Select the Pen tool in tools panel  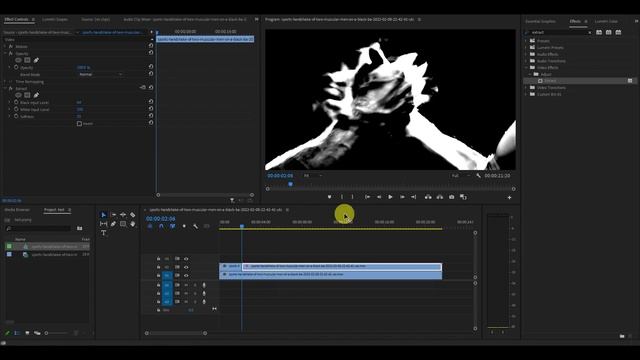point(113,224)
